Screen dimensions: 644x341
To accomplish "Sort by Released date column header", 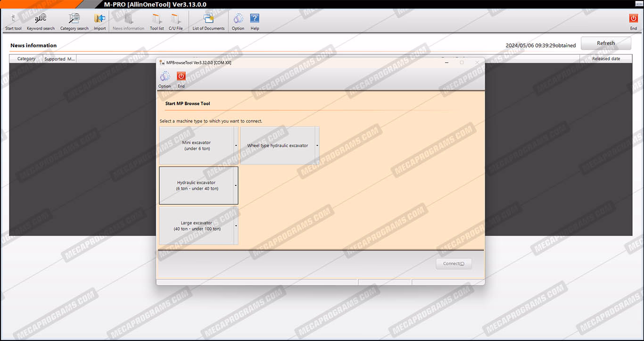I will pyautogui.click(x=606, y=59).
